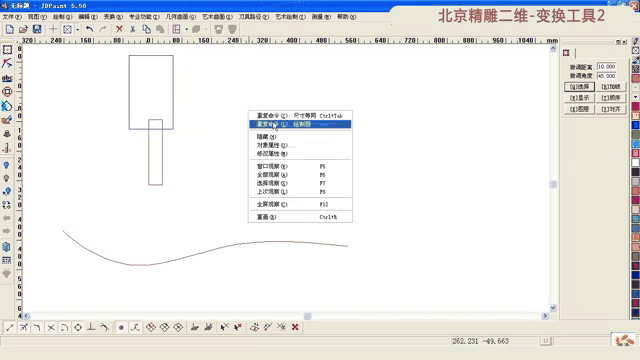640x360 pixels.
Task: Expand the dropdown next to the grid icon
Action: coord(187,29)
